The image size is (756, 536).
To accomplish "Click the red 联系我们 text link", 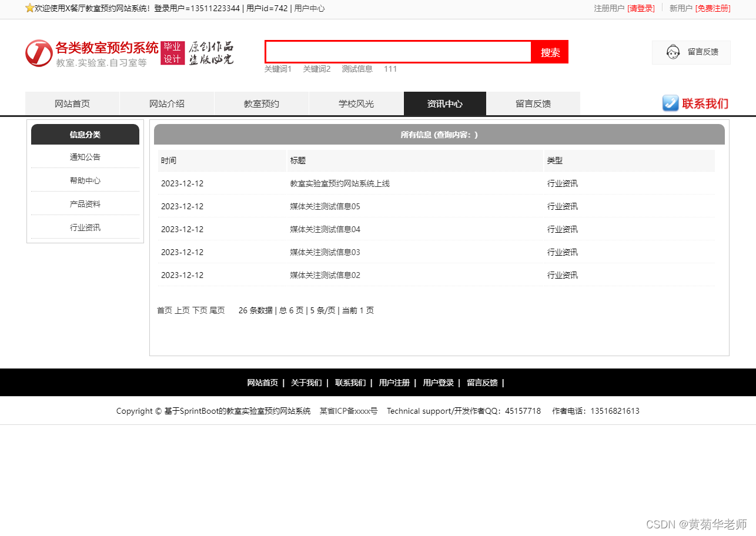I will coord(705,104).
